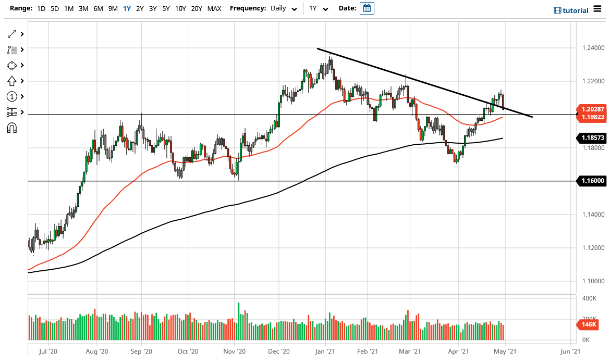
Task: Open the 1Y period dropdown
Action: click(319, 8)
